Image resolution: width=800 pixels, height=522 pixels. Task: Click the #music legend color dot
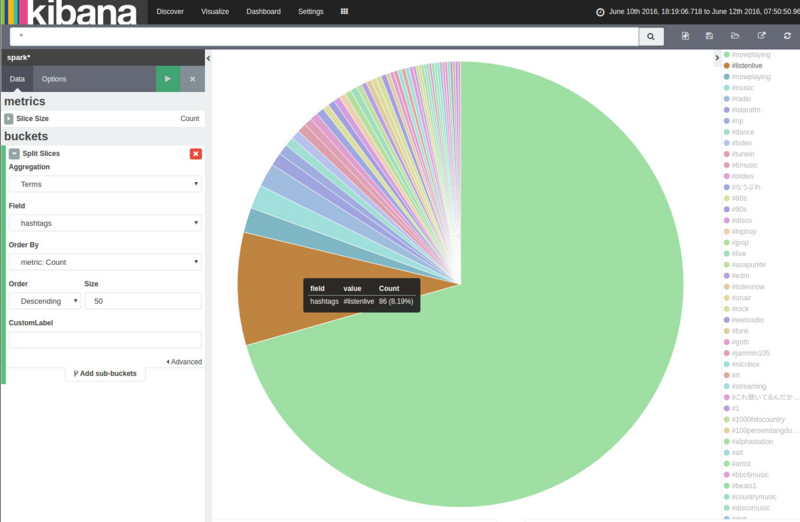pyautogui.click(x=727, y=88)
